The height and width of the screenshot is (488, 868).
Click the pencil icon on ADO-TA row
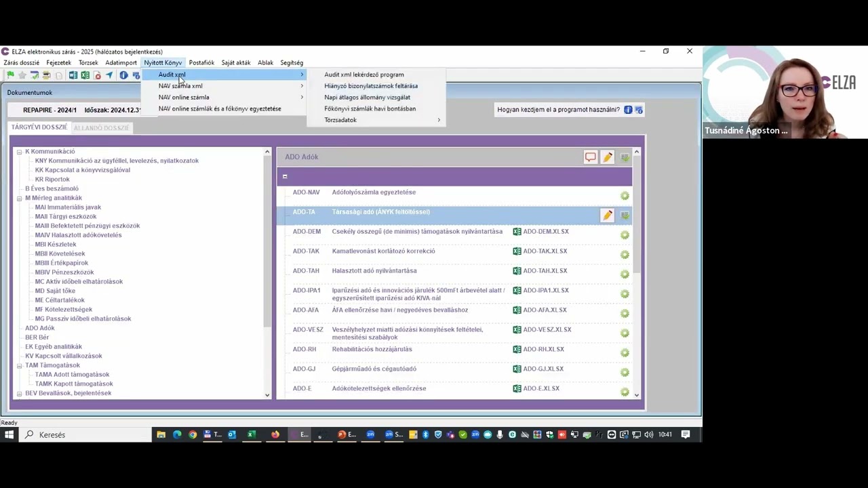pyautogui.click(x=608, y=216)
